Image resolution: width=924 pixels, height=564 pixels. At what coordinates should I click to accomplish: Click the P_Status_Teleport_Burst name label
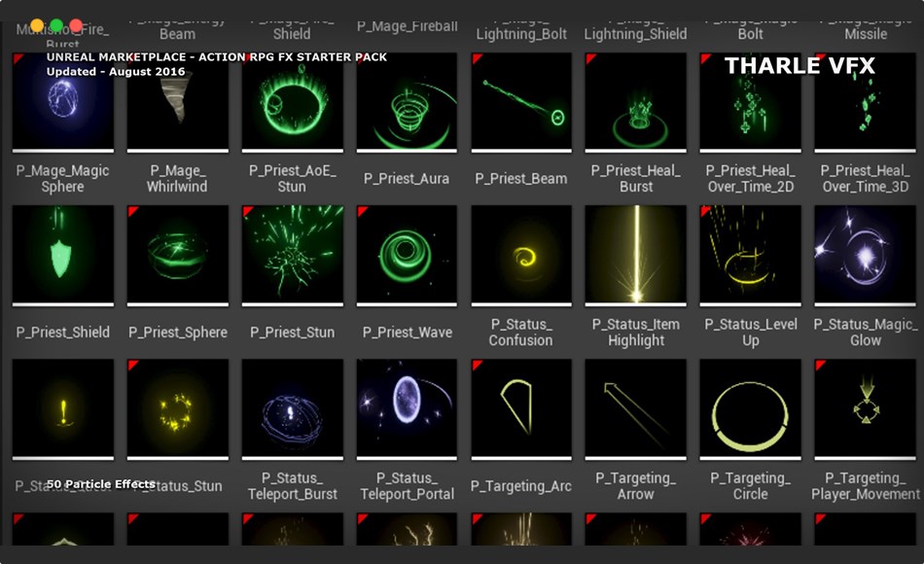point(292,486)
